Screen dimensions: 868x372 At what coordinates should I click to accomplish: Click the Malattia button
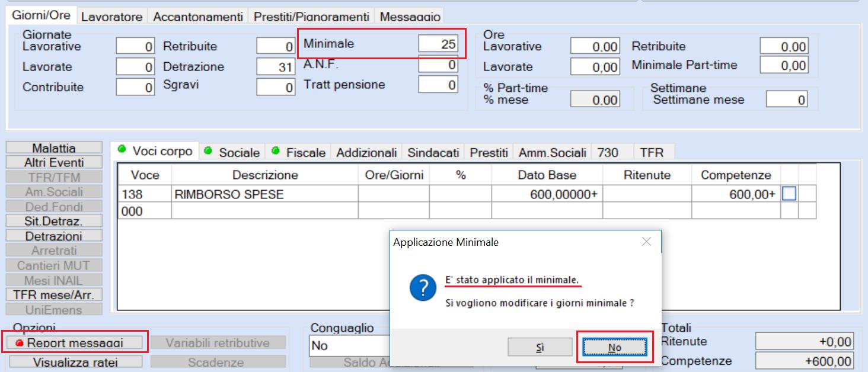click(x=54, y=148)
